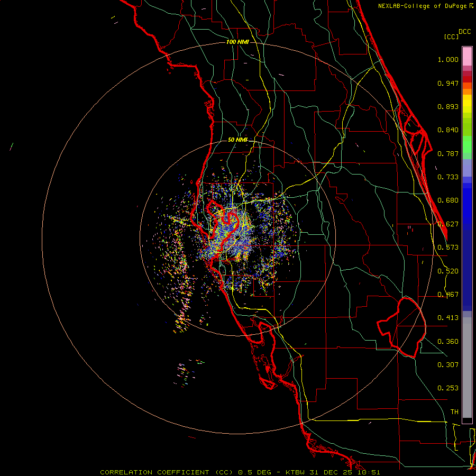Click the TH threshold label on the color bar
This screenshot has height=476, width=476.
coord(454,412)
